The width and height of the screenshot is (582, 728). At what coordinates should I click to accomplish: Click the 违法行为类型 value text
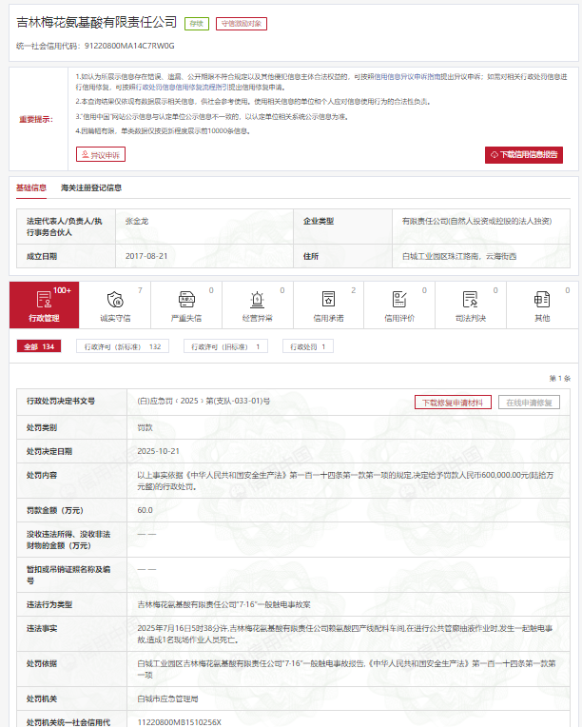point(223,604)
